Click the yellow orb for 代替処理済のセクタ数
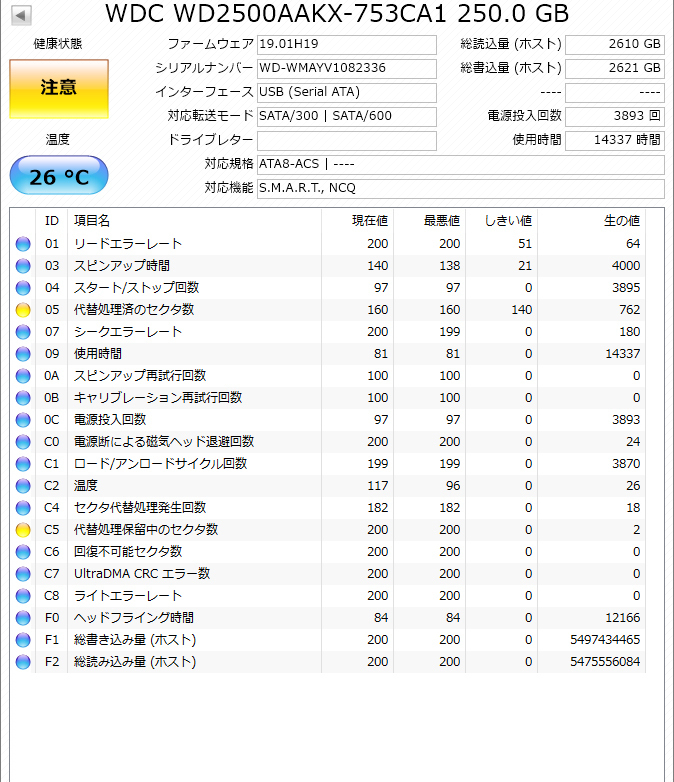Viewport: 674px width, 782px height. point(23,310)
